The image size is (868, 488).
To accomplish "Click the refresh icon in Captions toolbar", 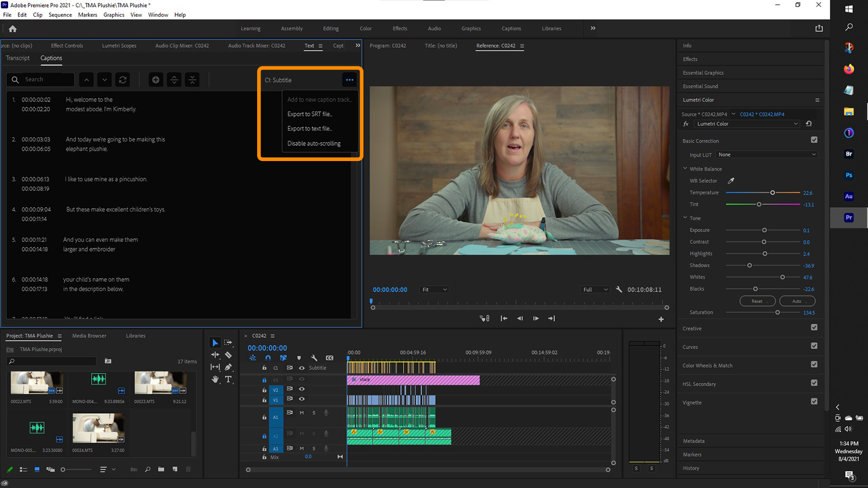I will click(x=123, y=80).
